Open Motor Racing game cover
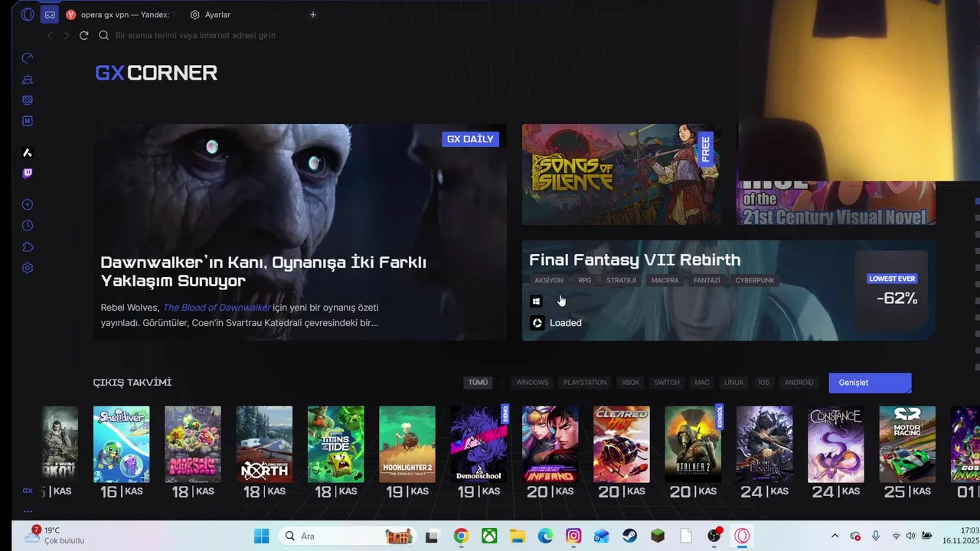This screenshot has width=980, height=551. (x=907, y=445)
